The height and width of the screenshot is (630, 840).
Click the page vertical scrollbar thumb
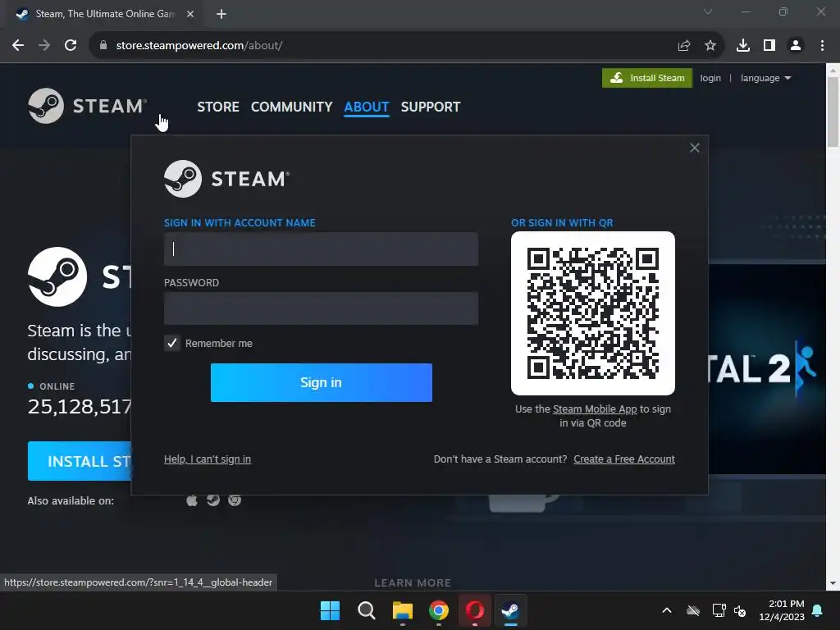[x=833, y=112]
